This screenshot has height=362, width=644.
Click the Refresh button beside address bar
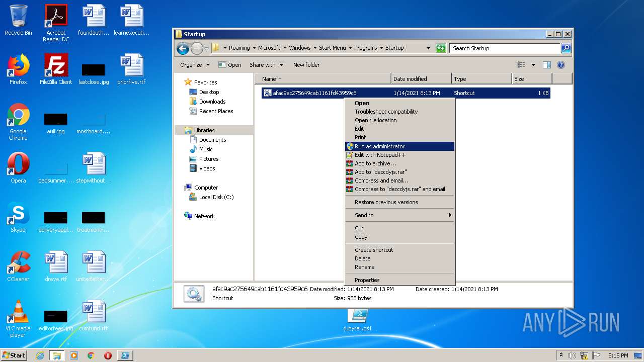441,48
